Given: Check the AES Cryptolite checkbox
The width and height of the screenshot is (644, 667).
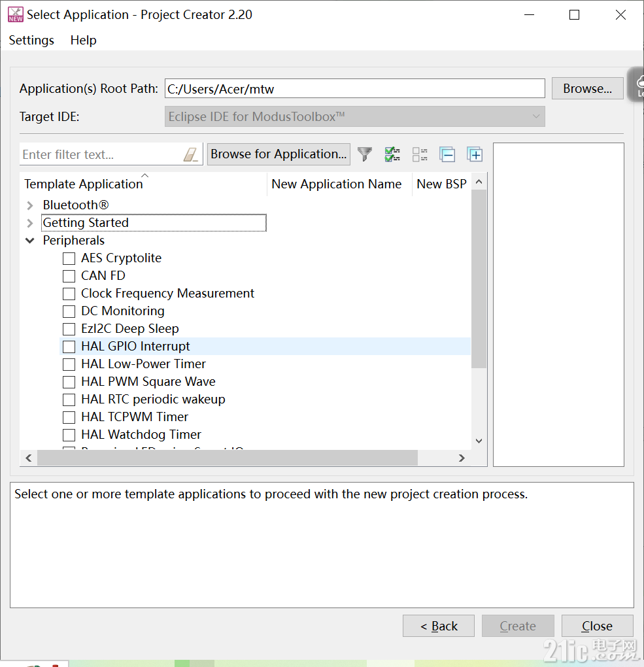Looking at the screenshot, I should coord(69,259).
